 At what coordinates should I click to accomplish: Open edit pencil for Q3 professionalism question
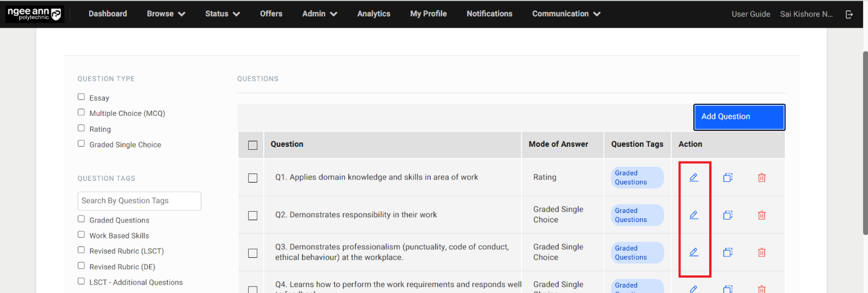[693, 252]
